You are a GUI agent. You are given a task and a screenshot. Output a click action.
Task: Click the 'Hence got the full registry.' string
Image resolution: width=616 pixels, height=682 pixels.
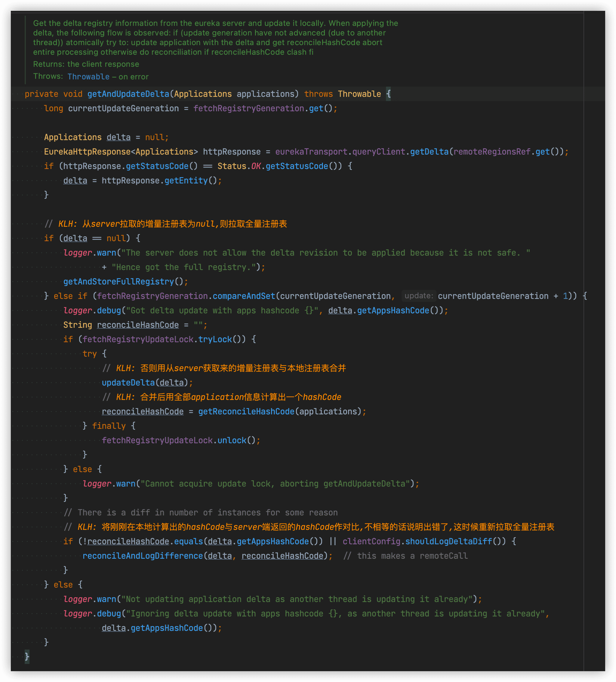pyautogui.click(x=183, y=267)
